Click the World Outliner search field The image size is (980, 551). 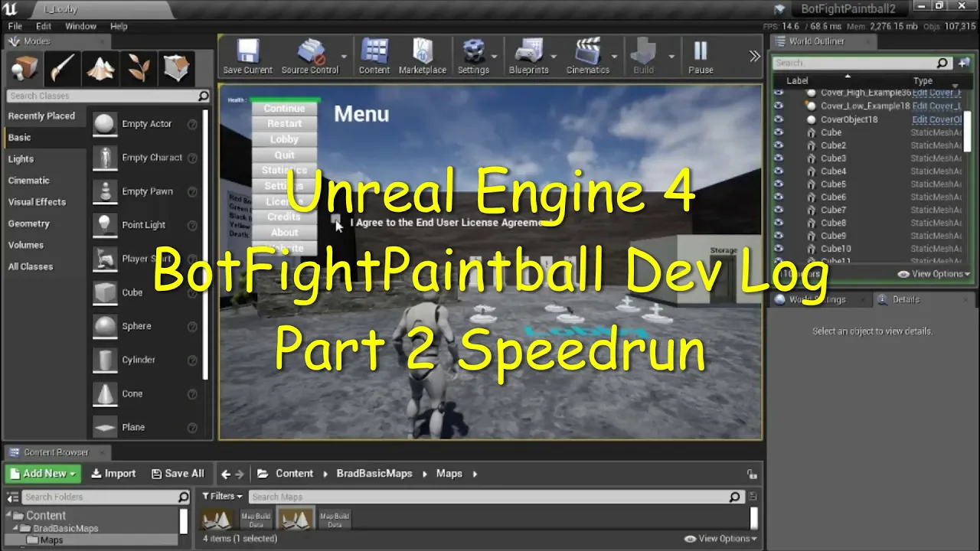point(861,63)
